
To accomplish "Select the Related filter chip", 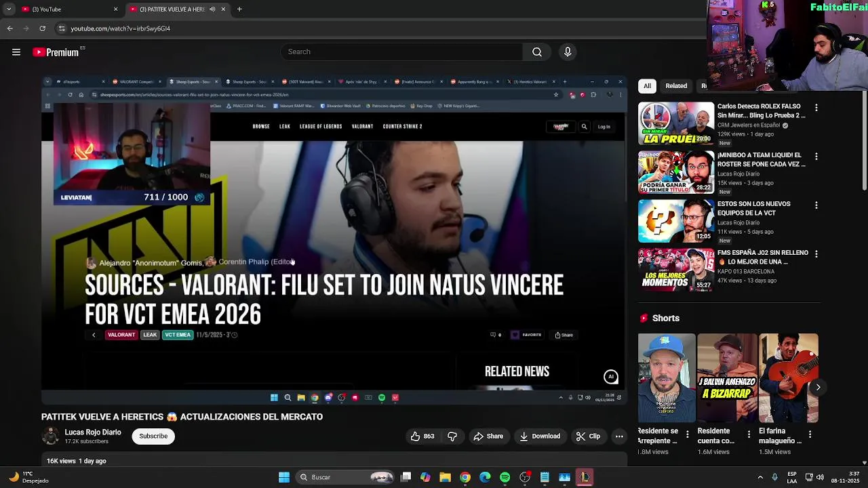I will click(x=676, y=86).
